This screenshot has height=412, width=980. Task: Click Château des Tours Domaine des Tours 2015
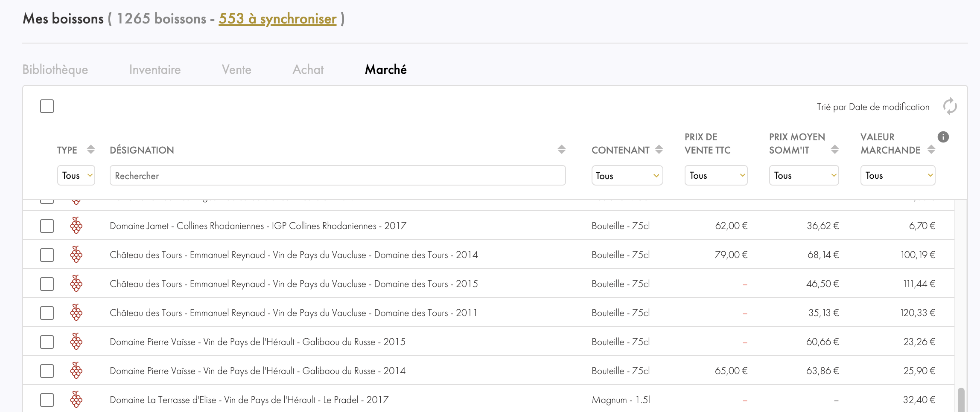click(294, 284)
